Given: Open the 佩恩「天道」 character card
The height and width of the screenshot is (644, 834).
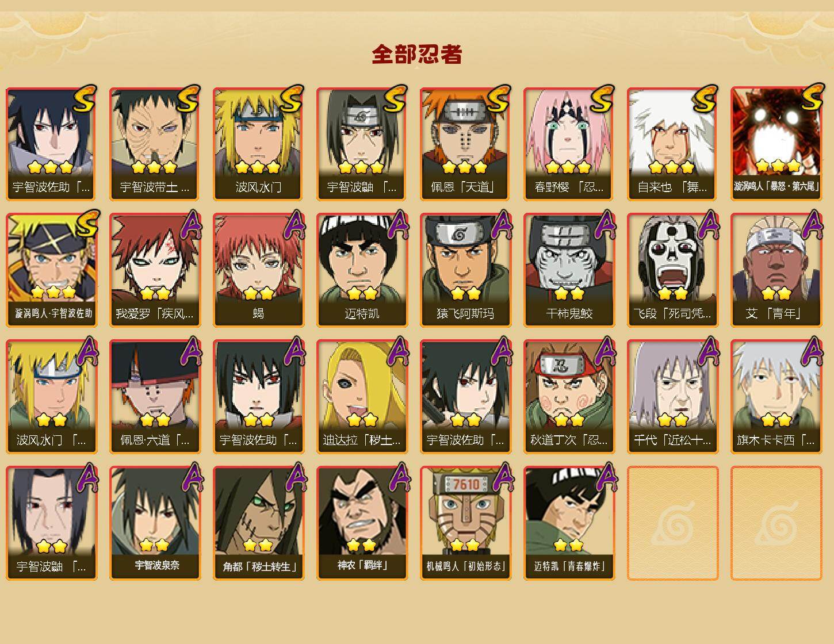Looking at the screenshot, I should click(x=465, y=144).
